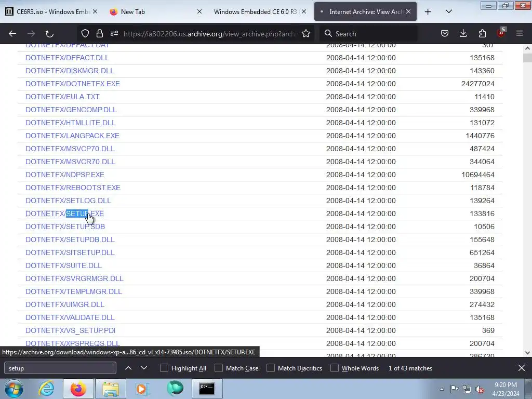List all tabs with the dropdown chevron

click(448, 12)
